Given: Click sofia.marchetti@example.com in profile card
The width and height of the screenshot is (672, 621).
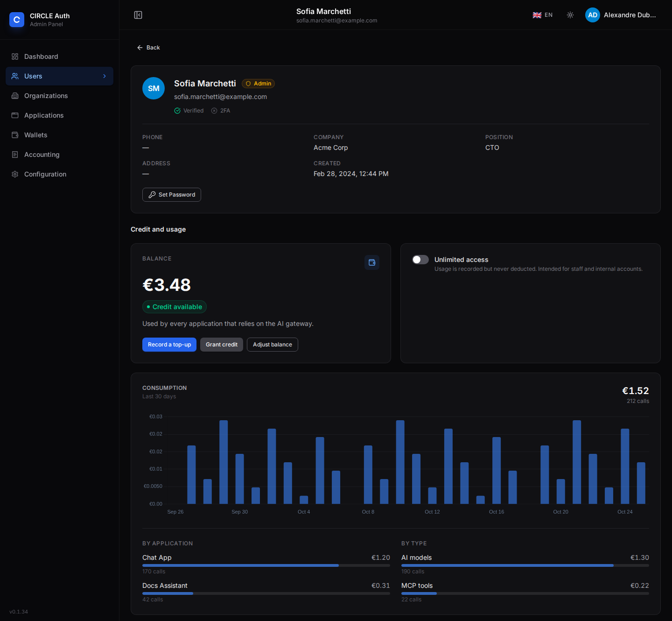Looking at the screenshot, I should coord(221,97).
